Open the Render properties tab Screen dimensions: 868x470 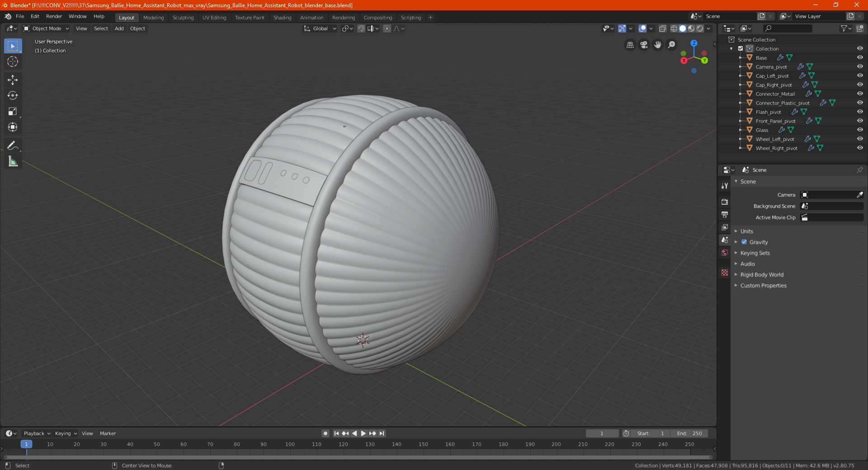[725, 202]
